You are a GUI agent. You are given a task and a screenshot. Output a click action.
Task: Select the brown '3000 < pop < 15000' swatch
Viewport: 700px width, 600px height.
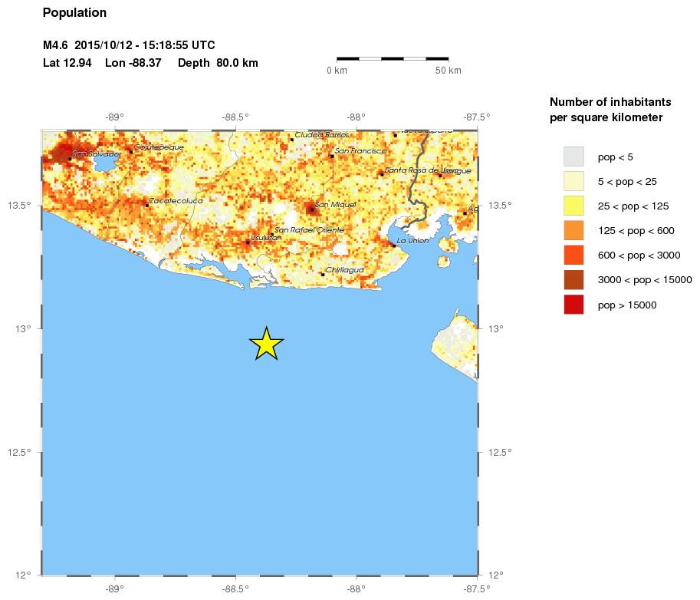click(x=573, y=279)
